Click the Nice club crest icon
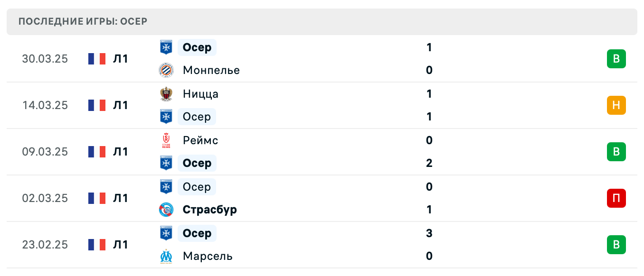 click(166, 94)
